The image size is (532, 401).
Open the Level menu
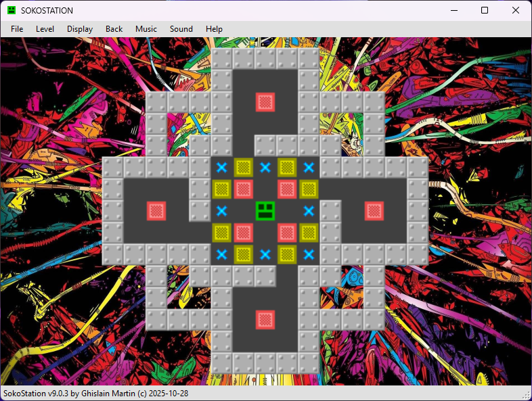pyautogui.click(x=45, y=29)
